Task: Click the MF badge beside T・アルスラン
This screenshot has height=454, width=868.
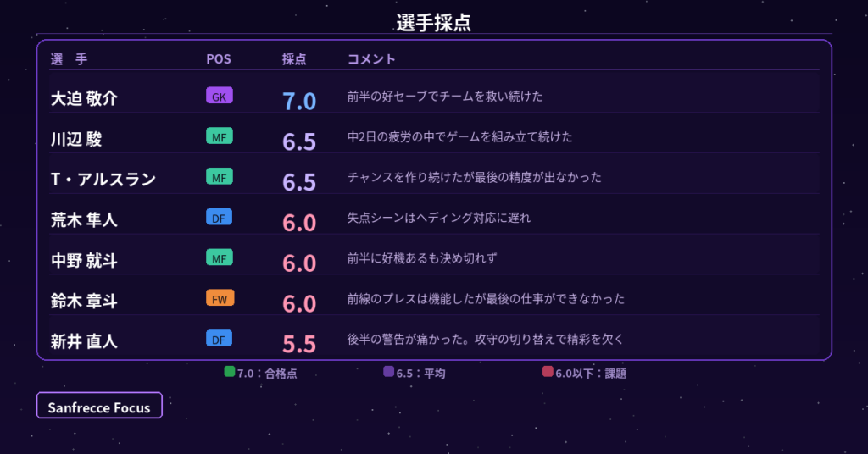Action: coord(220,176)
